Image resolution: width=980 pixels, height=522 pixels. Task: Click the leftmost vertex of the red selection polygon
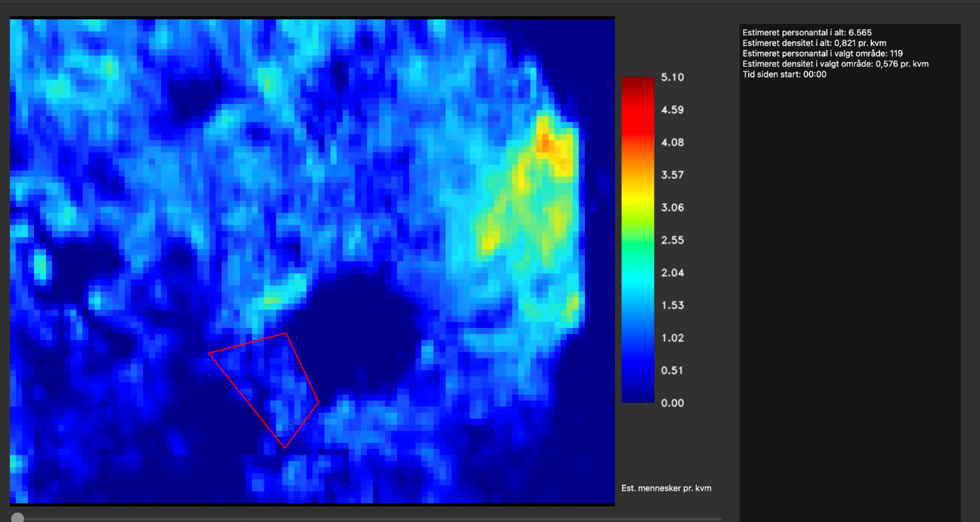pos(209,353)
